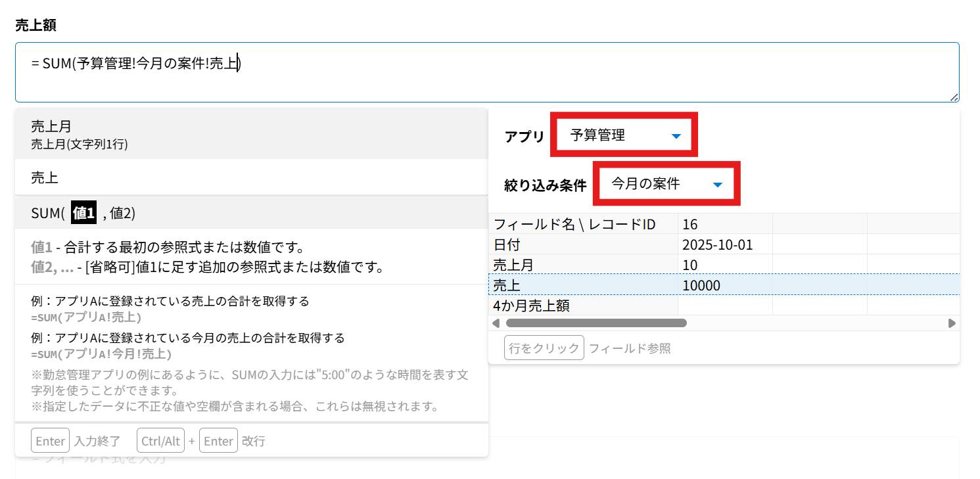Choose the 売上 suggestion in the list

[x=250, y=177]
